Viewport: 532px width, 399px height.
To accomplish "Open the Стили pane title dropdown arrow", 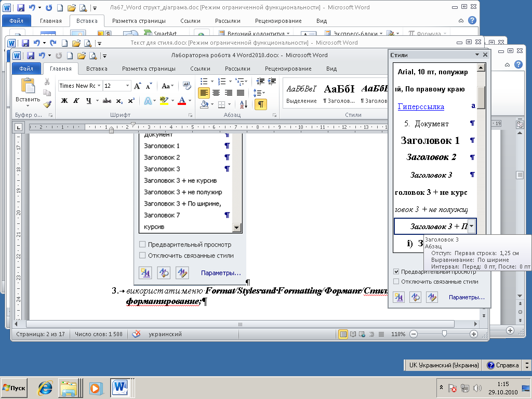I will [x=477, y=55].
